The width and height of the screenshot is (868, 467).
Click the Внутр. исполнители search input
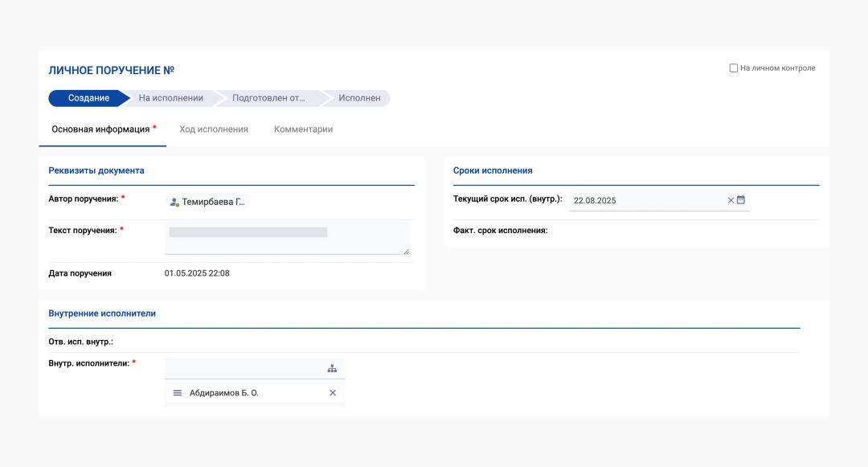244,368
